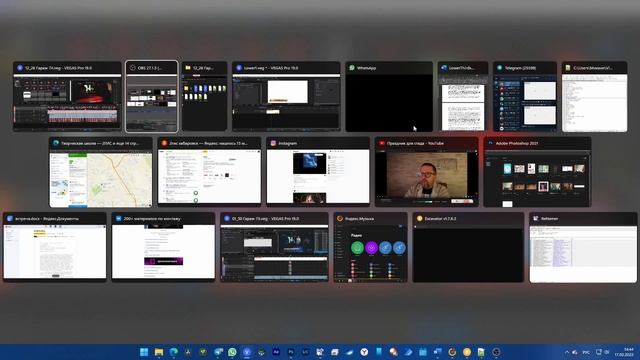640x360 pixels.
Task: Open the Telegram window thumbnail
Action: pyautogui.click(x=525, y=96)
